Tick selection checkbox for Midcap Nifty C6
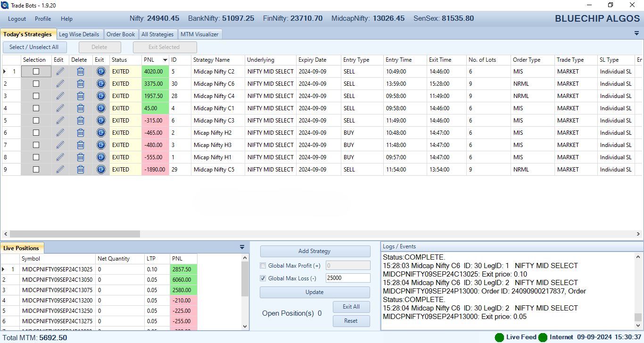This screenshot has width=644, height=343. 36,83
